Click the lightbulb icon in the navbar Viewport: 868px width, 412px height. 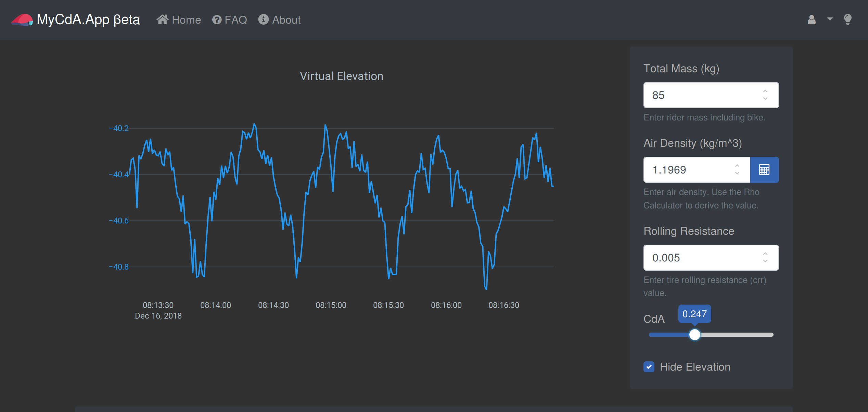[847, 20]
